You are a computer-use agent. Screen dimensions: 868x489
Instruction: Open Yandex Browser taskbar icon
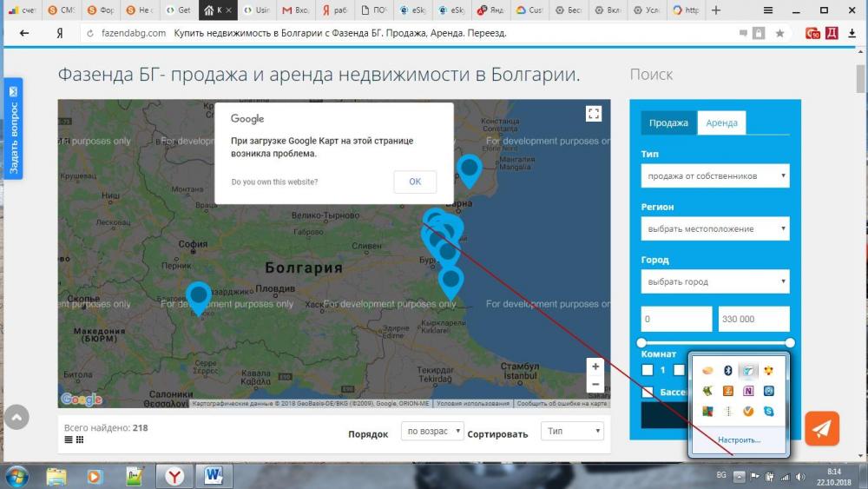pyautogui.click(x=174, y=476)
